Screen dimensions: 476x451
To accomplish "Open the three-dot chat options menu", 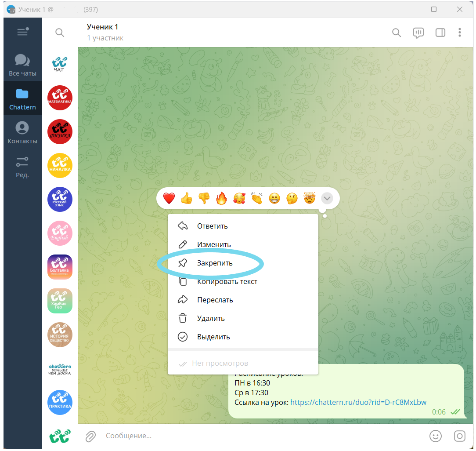I will click(460, 33).
